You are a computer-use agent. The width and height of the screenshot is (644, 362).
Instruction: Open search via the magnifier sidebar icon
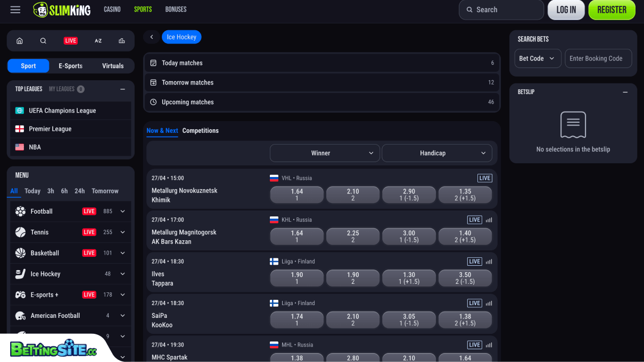click(x=43, y=40)
